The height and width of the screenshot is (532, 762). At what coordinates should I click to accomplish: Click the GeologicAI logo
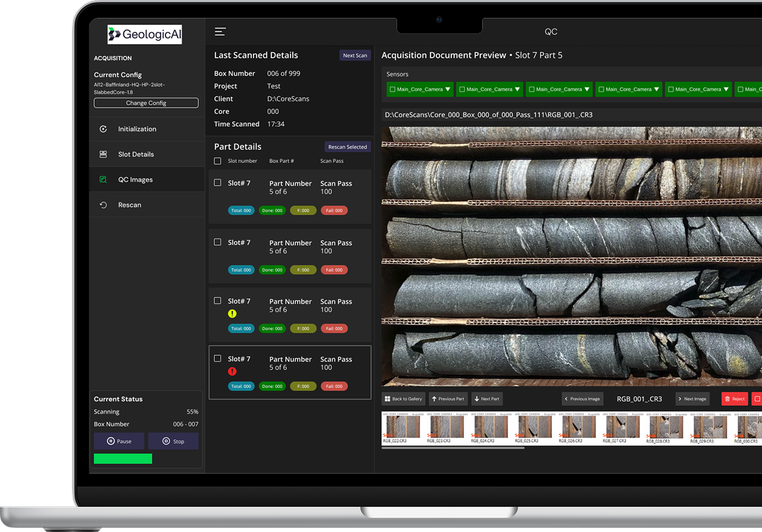click(145, 35)
